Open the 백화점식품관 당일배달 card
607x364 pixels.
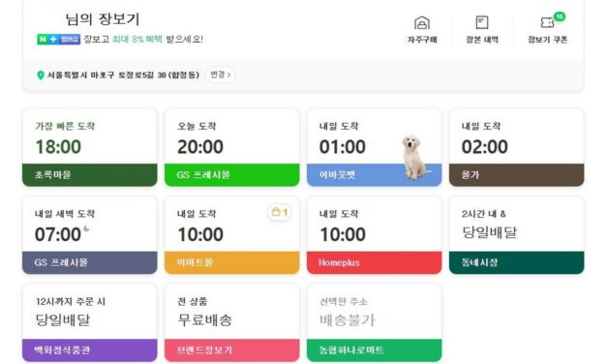[x=90, y=322]
